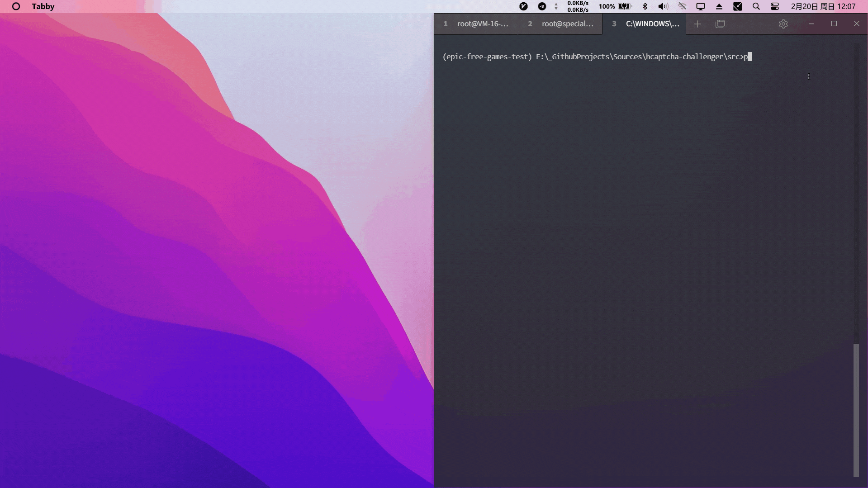Screen dimensions: 868x488
Task: Open Spotlight search magnifier
Action: (756, 6)
